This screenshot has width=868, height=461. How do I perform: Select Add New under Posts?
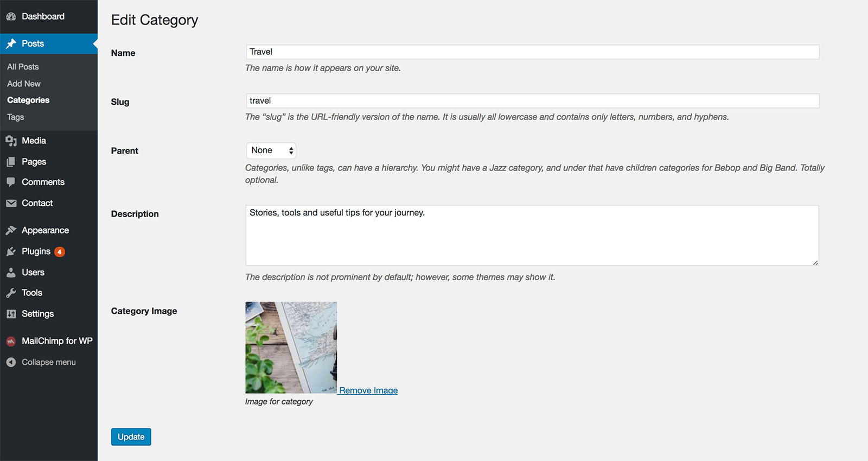(24, 84)
